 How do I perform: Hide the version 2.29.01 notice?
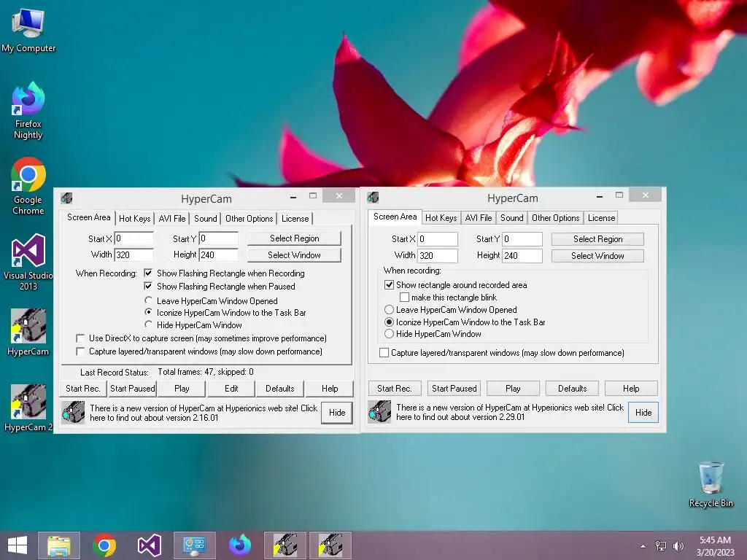click(643, 413)
